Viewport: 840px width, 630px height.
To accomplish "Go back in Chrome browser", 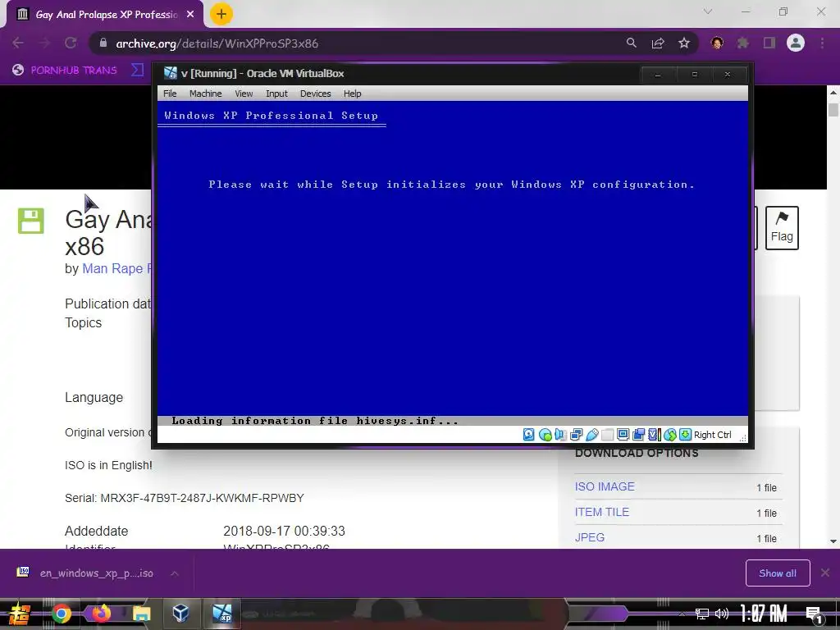I will [18, 43].
